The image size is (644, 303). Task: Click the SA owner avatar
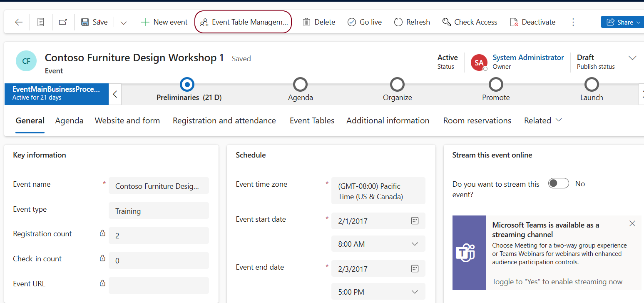[x=479, y=63]
